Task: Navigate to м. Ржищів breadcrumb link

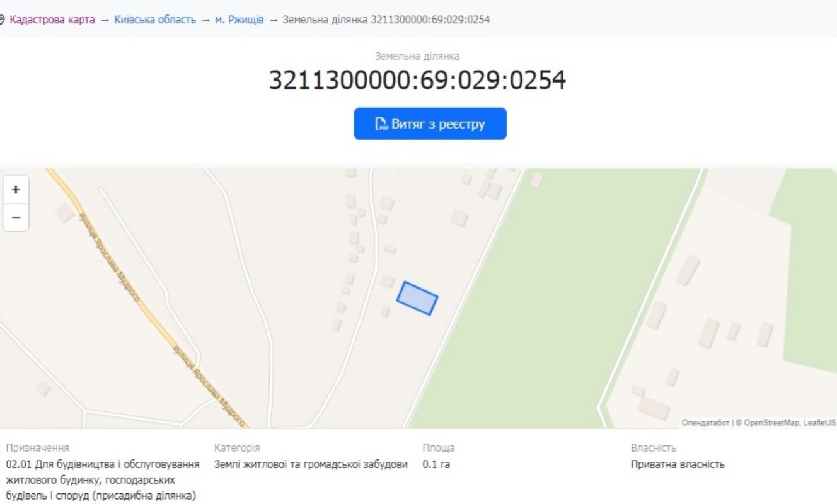Action: (239, 20)
